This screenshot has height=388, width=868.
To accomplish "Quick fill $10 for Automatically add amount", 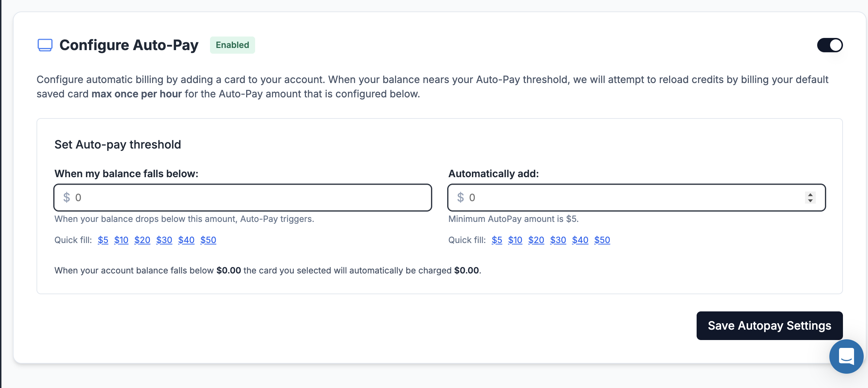I will pos(515,240).
